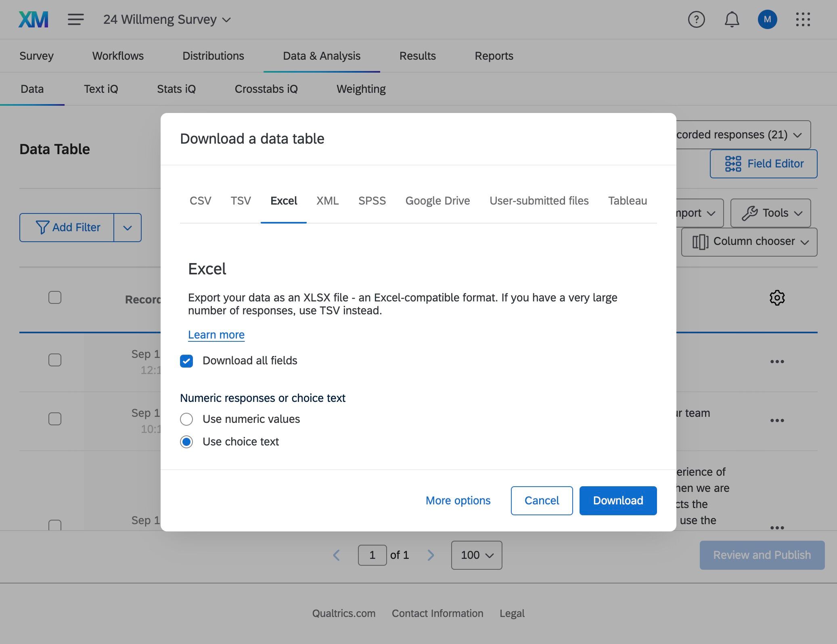Open the hamburger navigation menu

(x=75, y=19)
